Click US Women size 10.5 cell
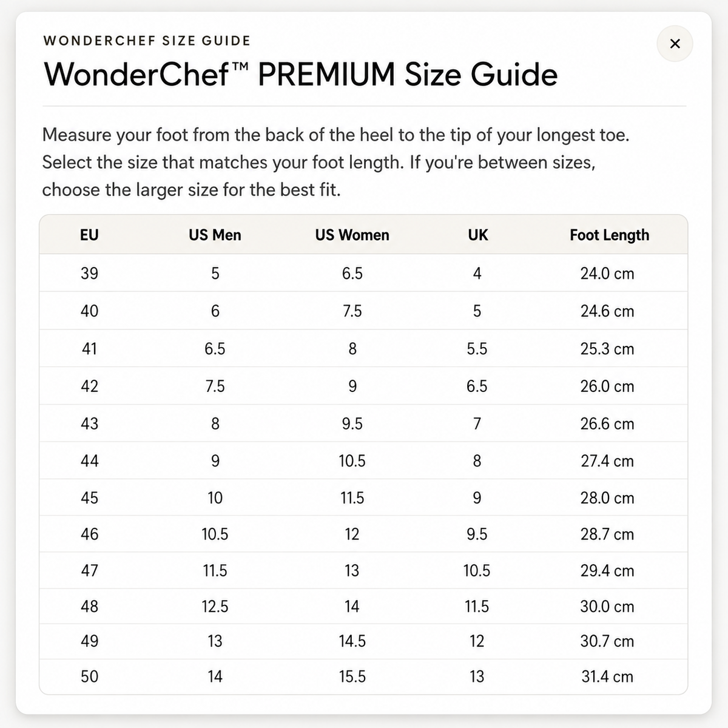This screenshot has height=728, width=728. point(352,461)
